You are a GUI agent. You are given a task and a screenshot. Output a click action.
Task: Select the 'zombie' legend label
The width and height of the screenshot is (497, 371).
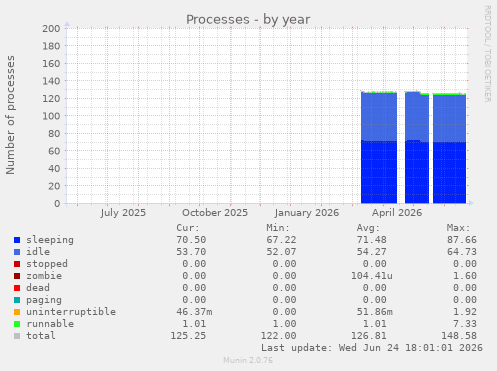[44, 276]
